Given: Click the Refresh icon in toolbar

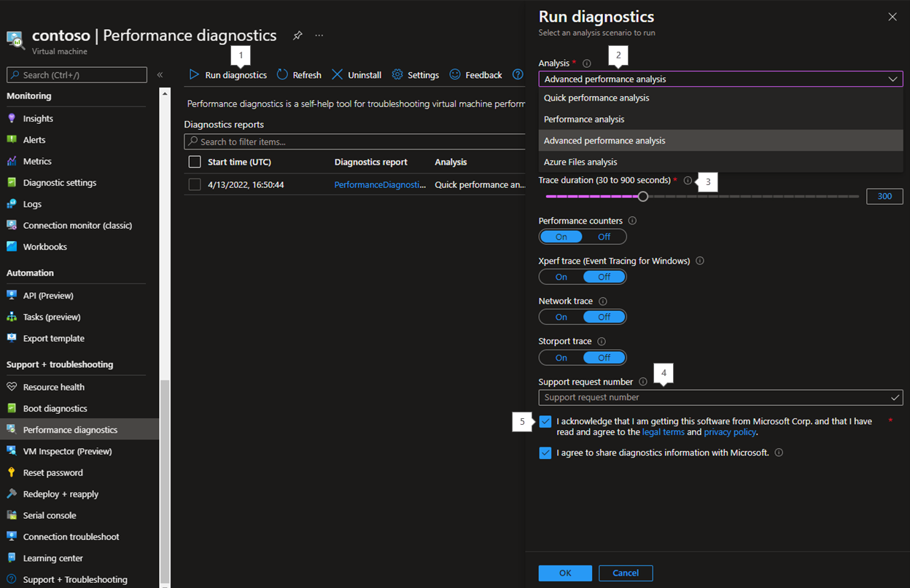Looking at the screenshot, I should point(282,75).
